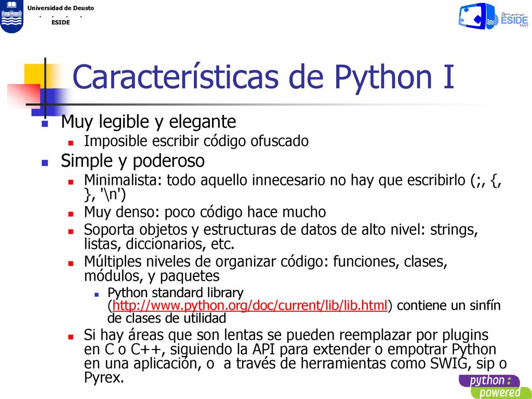Click the line starting 'en C o C++, siguiendo la API'
532x399 pixels.
click(x=290, y=350)
